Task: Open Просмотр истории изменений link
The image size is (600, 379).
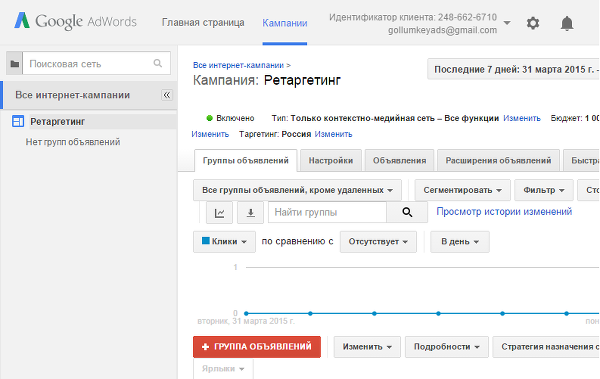Action: pyautogui.click(x=504, y=212)
